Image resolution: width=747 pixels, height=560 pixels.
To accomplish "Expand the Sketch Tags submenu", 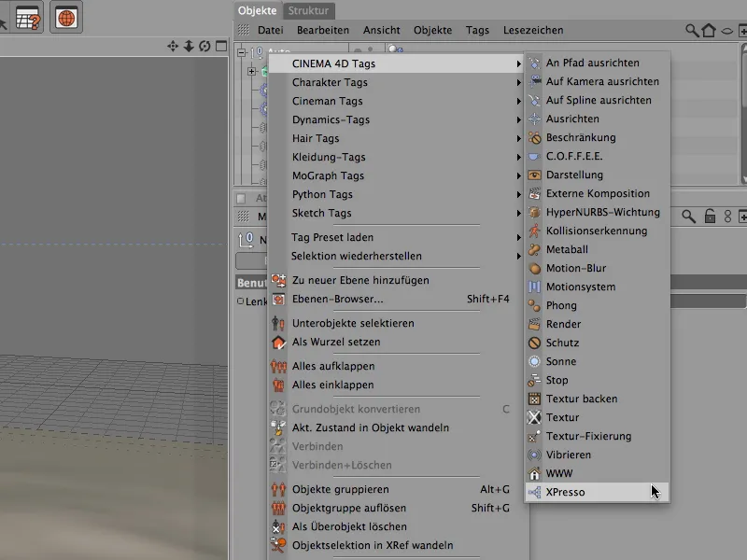I will click(x=396, y=213).
